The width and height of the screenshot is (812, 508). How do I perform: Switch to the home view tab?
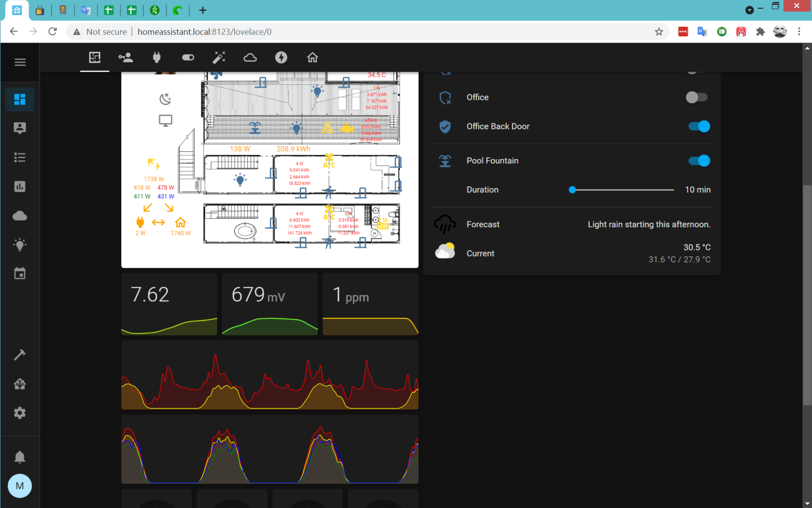[313, 58]
